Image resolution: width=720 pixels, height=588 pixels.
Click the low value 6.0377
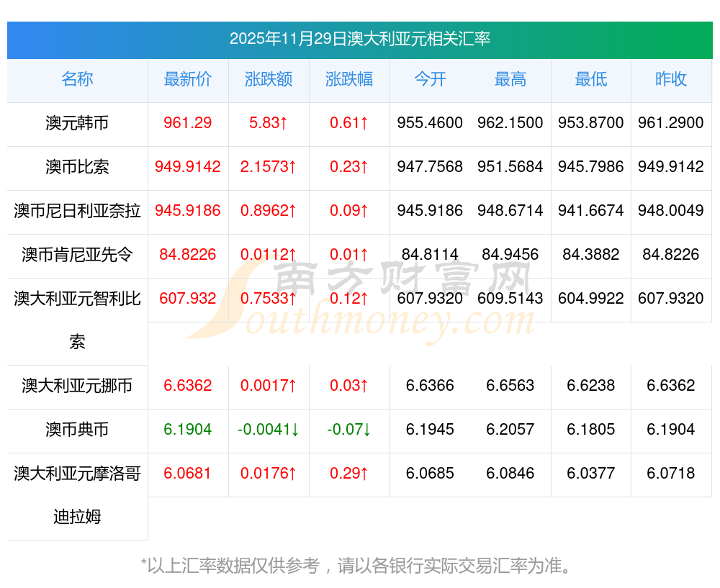591,474
